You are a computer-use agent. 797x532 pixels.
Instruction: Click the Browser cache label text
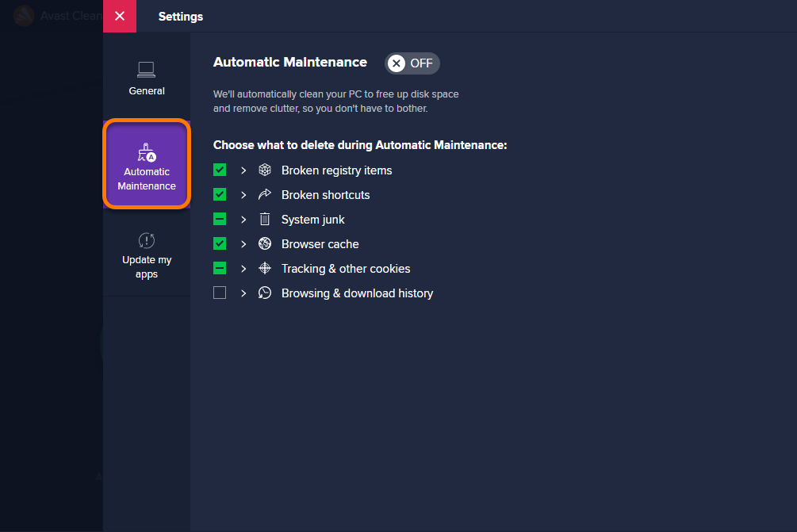tap(320, 244)
